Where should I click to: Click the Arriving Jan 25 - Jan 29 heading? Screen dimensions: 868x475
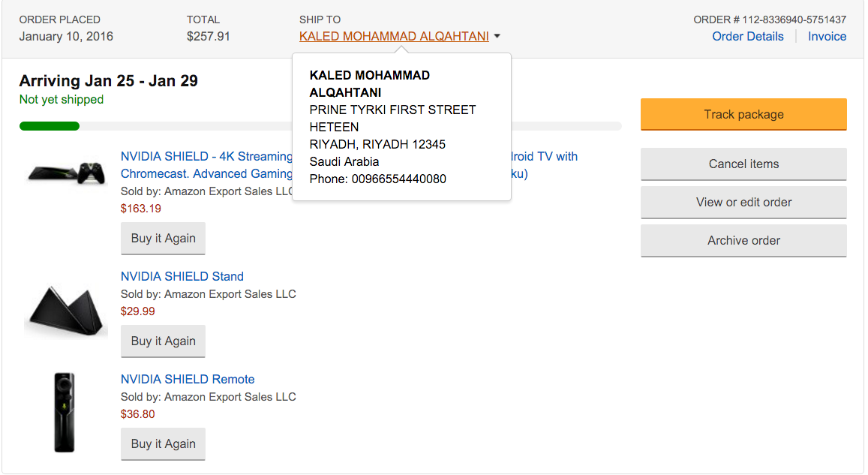coord(109,81)
